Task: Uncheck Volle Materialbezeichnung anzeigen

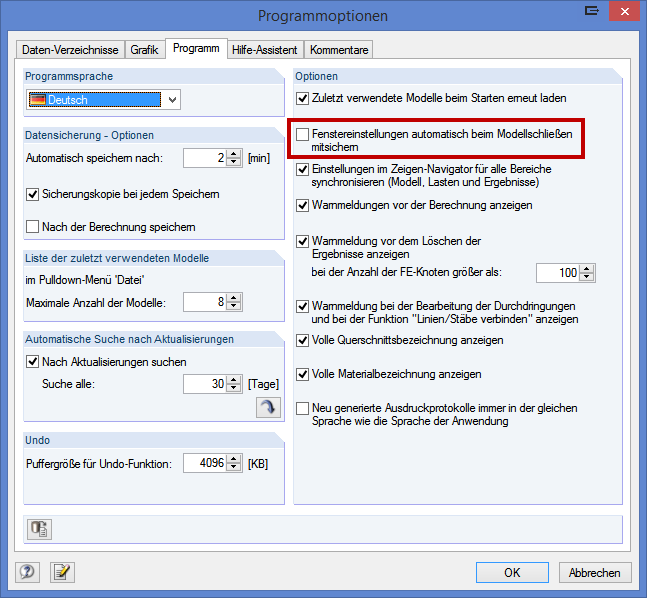Action: (302, 374)
